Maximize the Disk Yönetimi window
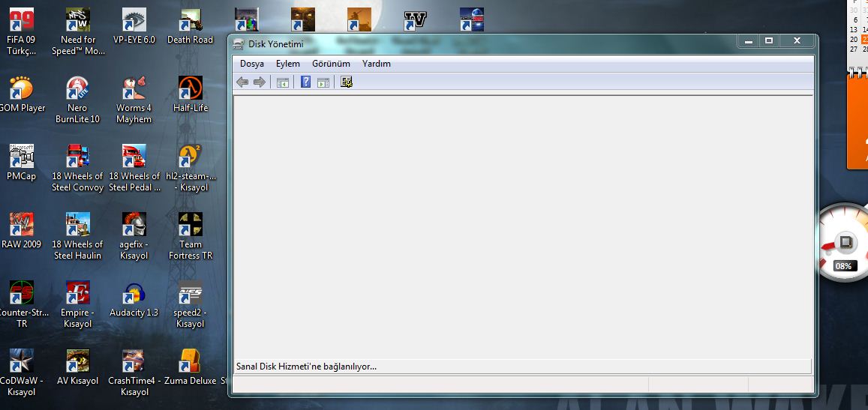868x410 pixels. tap(768, 41)
